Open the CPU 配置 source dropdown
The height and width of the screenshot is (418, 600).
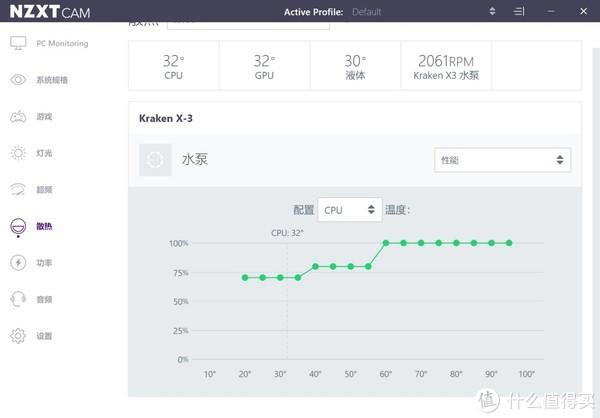pyautogui.click(x=350, y=210)
